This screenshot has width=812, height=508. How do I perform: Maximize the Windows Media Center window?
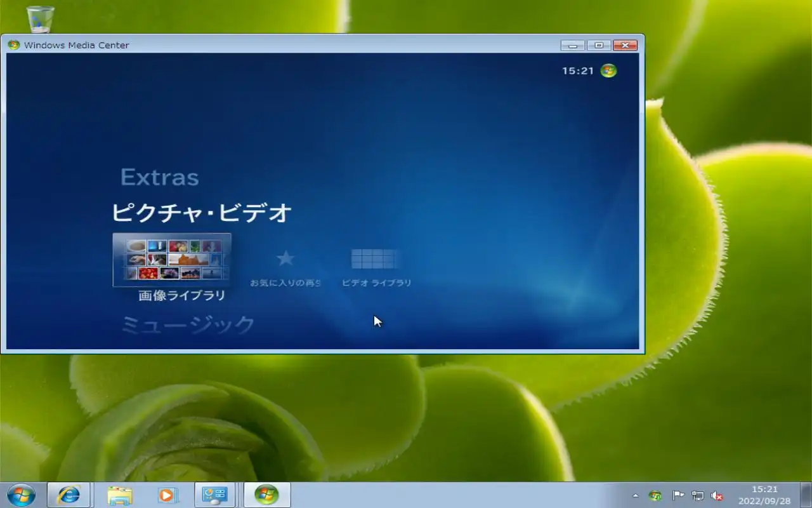coord(599,45)
